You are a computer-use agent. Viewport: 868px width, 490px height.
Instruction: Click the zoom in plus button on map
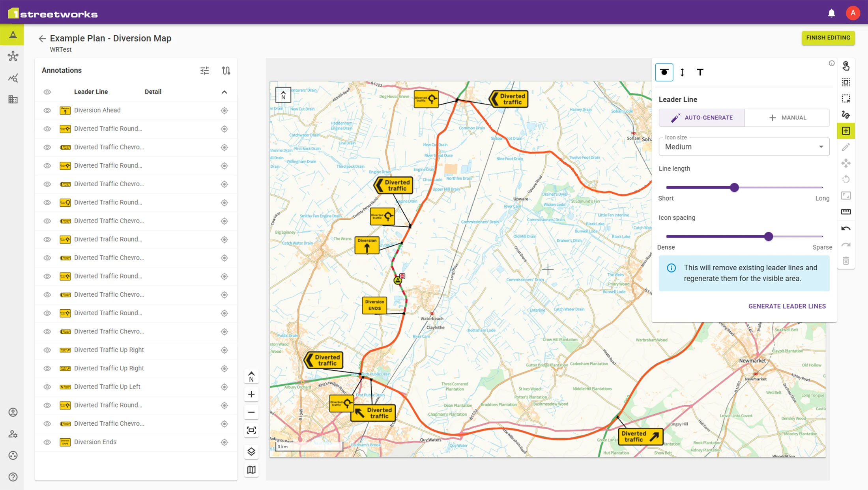point(251,394)
